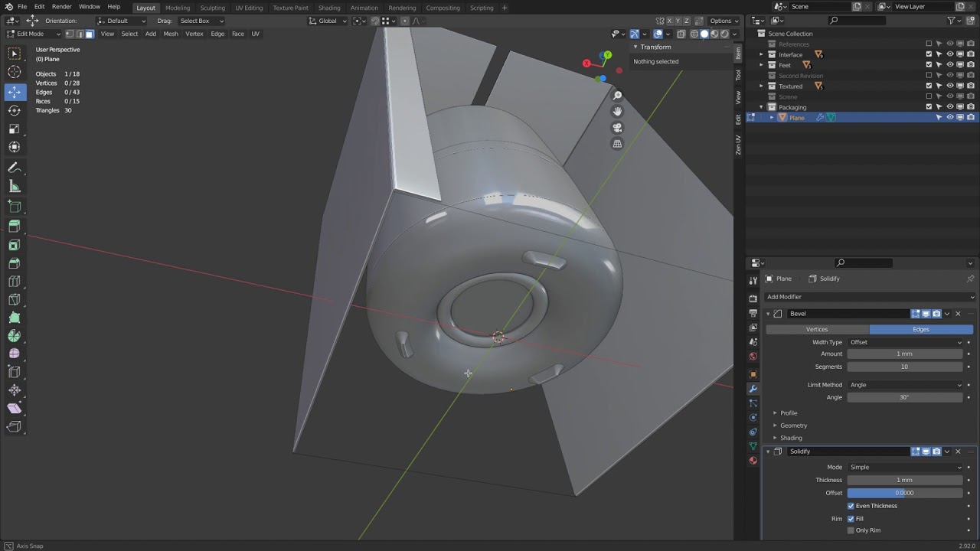Open the World properties tab
Viewport: 980px width, 551px height.
click(x=753, y=357)
